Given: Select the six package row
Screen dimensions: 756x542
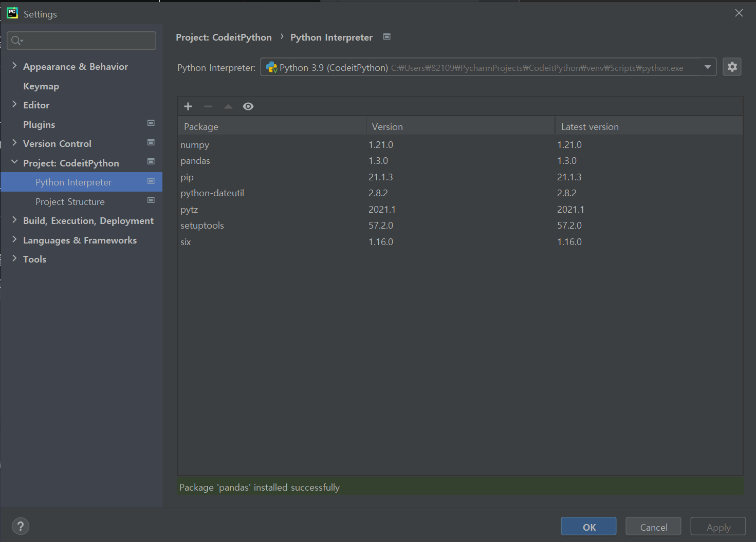Looking at the screenshot, I should (460, 242).
